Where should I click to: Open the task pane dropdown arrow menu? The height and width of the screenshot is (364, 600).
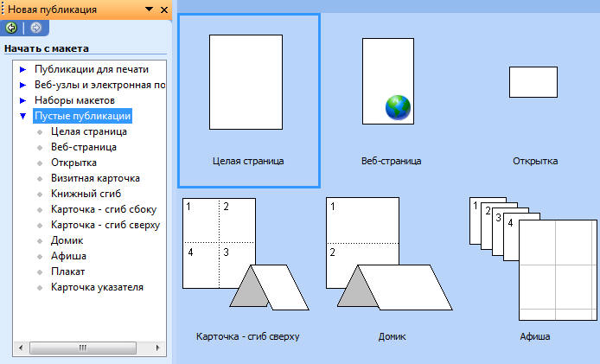[150, 10]
